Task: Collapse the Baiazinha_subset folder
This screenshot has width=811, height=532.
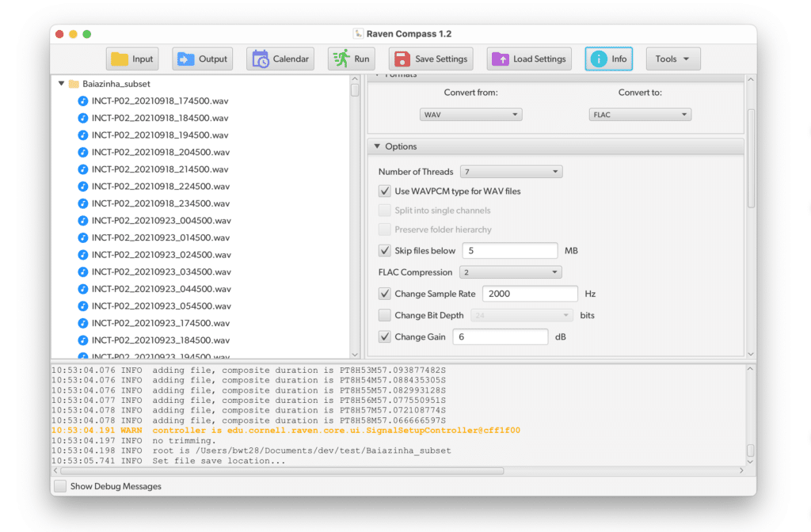Action: [x=61, y=83]
